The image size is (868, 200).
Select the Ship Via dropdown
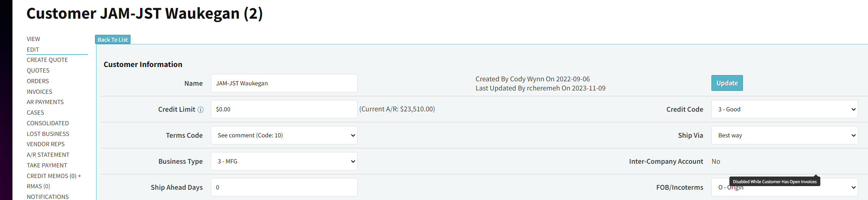pyautogui.click(x=784, y=135)
